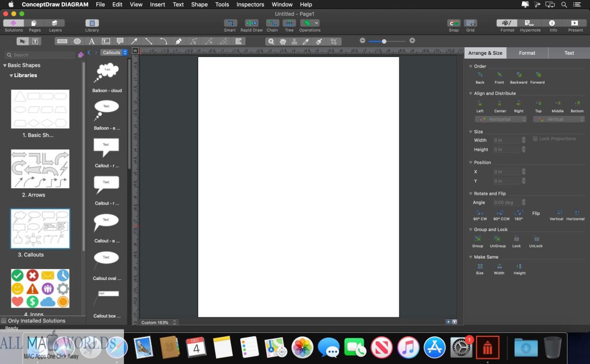Open Spotlight search in menu bar

coord(563,5)
